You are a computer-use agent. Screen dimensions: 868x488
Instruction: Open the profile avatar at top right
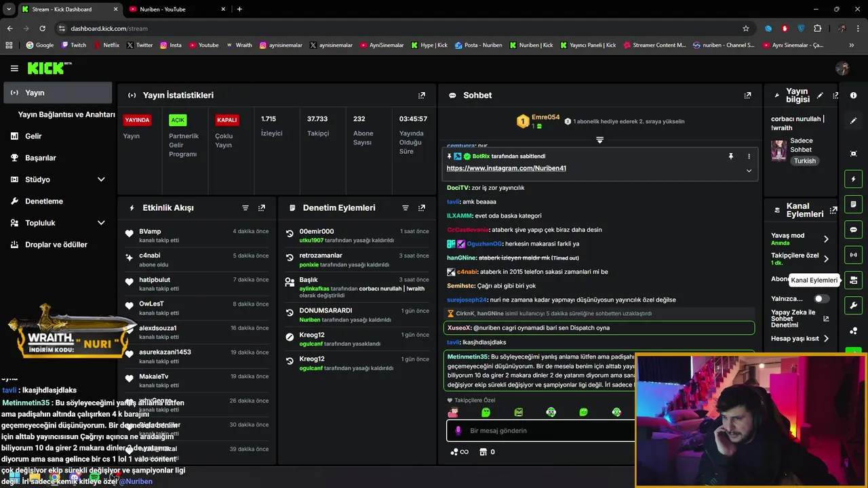842,68
